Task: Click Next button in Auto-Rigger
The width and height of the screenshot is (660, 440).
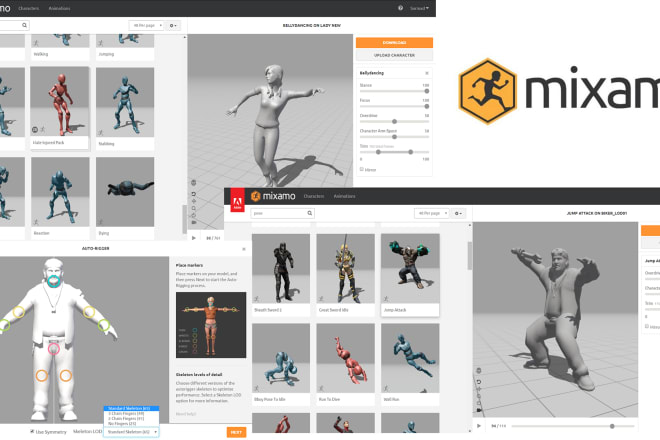Action: tap(237, 432)
